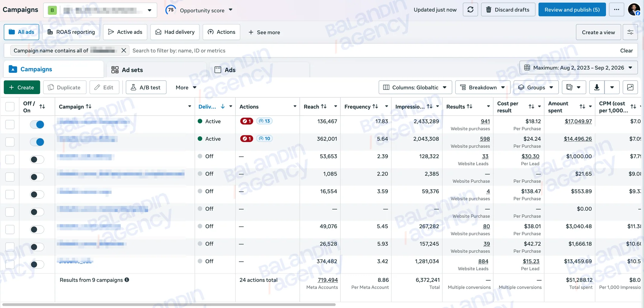
Task: Turn on the campaign with 53,653 reach
Action: [37, 159]
